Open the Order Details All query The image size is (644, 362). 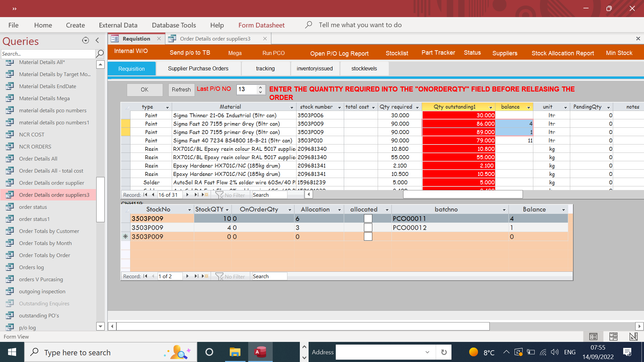click(x=38, y=159)
